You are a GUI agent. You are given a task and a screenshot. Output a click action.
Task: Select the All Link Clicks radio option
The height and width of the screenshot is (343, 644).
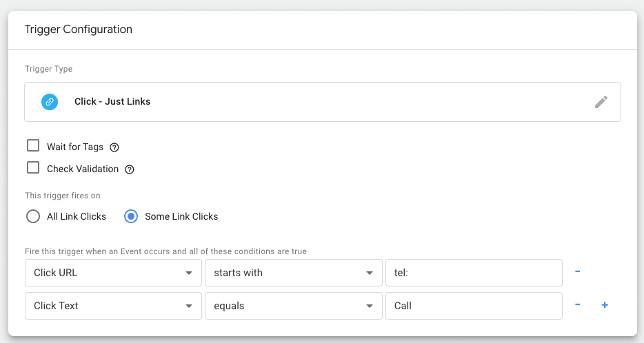[33, 216]
